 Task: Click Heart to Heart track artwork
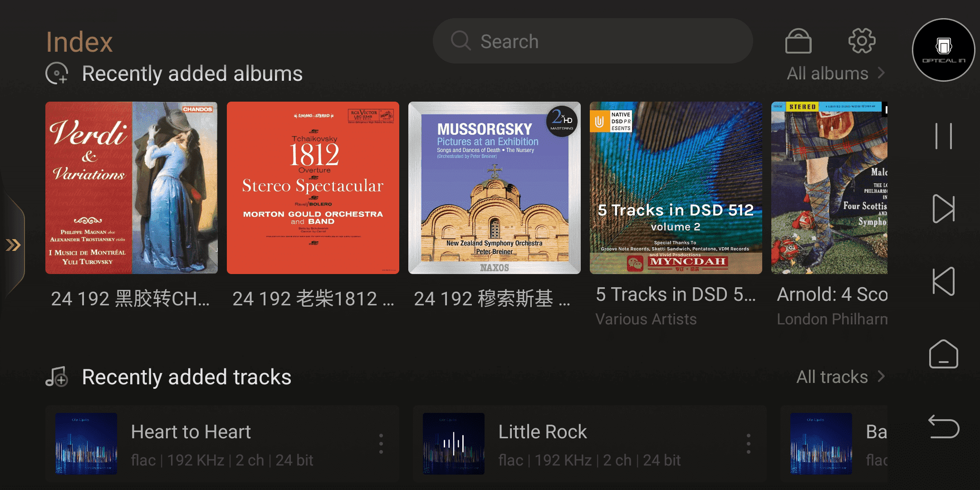coord(86,444)
